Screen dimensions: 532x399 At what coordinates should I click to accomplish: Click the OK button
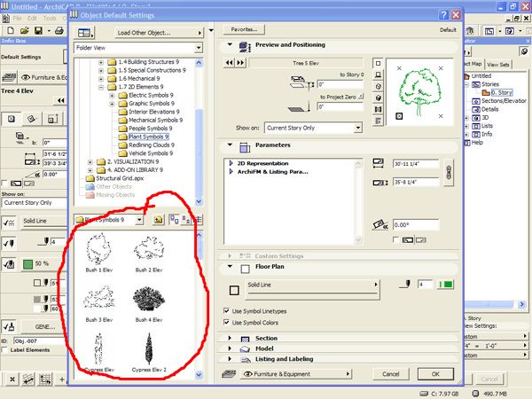435,374
